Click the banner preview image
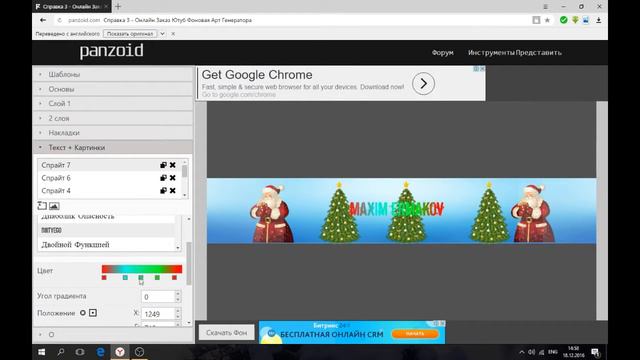Image resolution: width=640 pixels, height=360 pixels. [x=401, y=211]
